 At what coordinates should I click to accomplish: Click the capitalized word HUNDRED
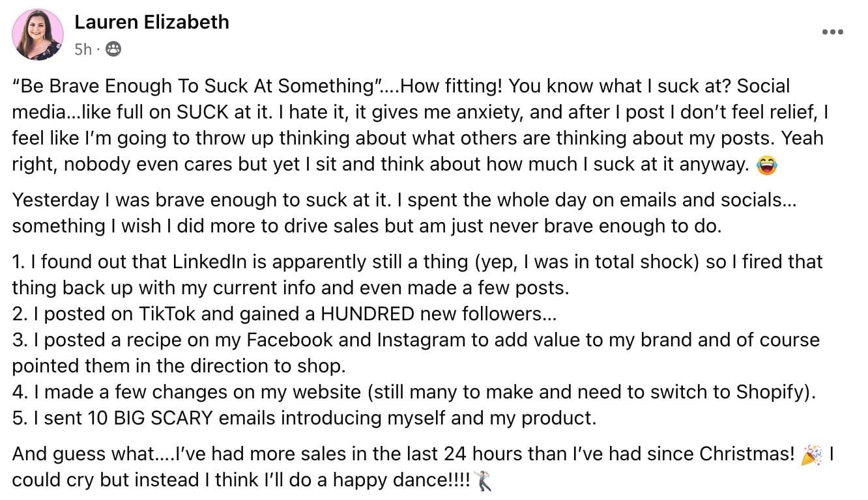[366, 314]
